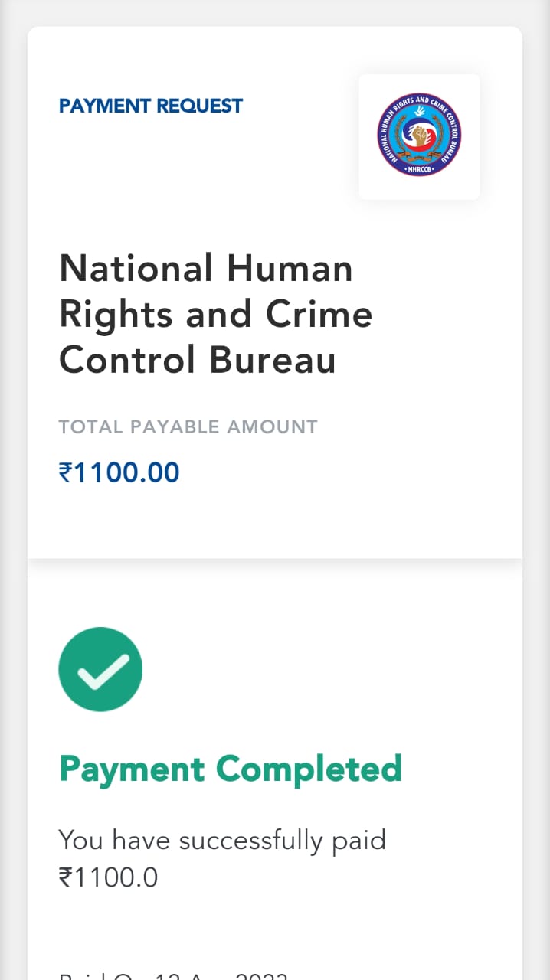Click the word "Completed" in green heading
550x980 pixels.
point(308,769)
